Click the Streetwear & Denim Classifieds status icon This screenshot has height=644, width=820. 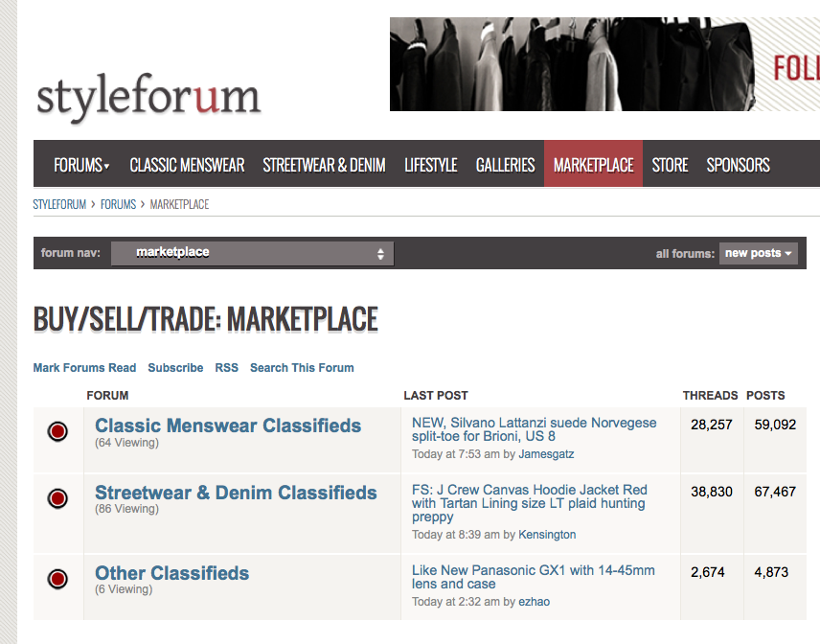pos(57,499)
